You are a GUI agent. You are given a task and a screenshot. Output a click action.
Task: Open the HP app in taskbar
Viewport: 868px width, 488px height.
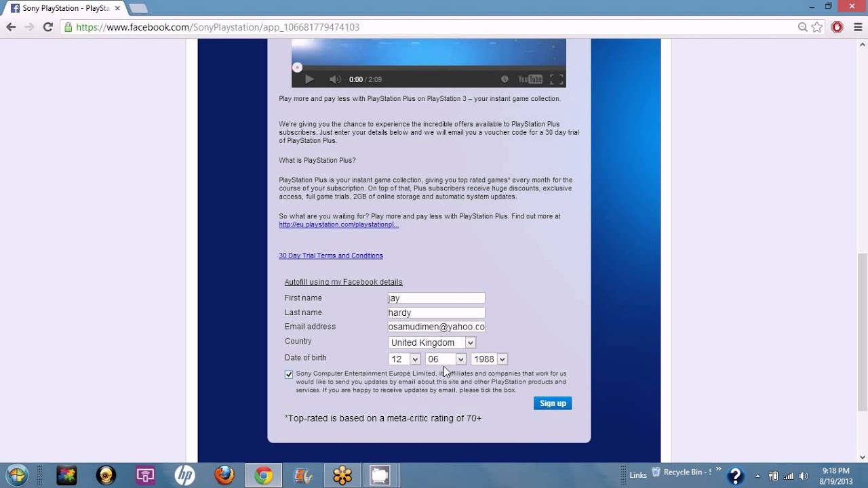(x=184, y=476)
